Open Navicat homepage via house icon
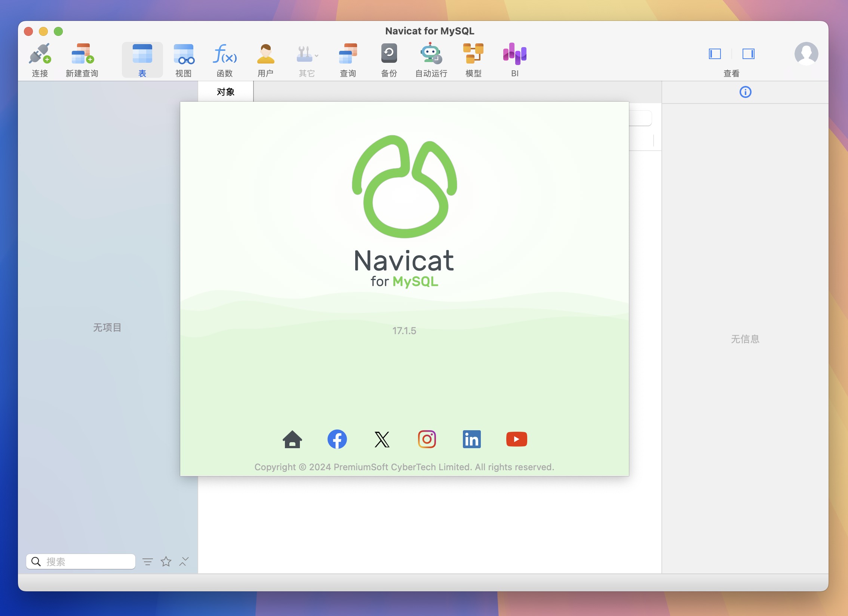The image size is (848, 616). pos(292,439)
